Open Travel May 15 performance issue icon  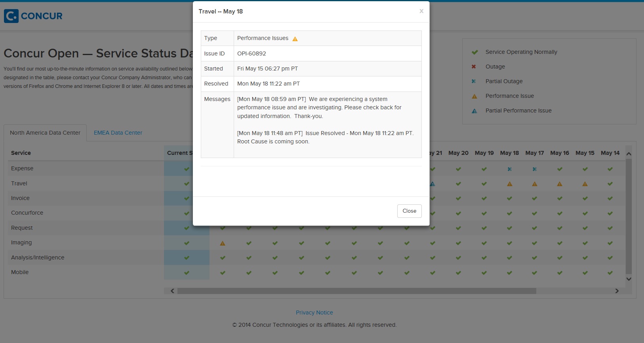[585, 184]
